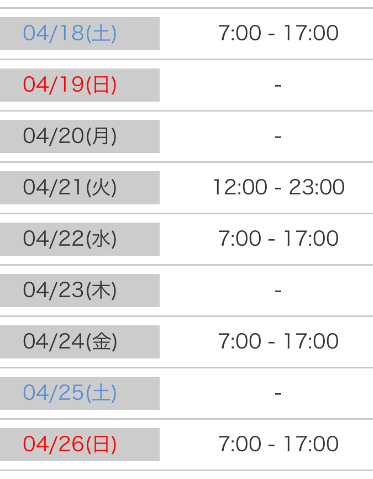Select the blue 04/25 Saturday date label
Image resolution: width=373 pixels, height=479 pixels.
pos(70,393)
